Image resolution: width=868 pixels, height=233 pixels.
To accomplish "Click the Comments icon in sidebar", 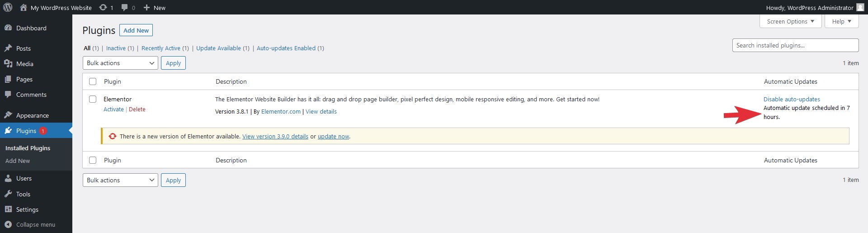I will click(8, 95).
